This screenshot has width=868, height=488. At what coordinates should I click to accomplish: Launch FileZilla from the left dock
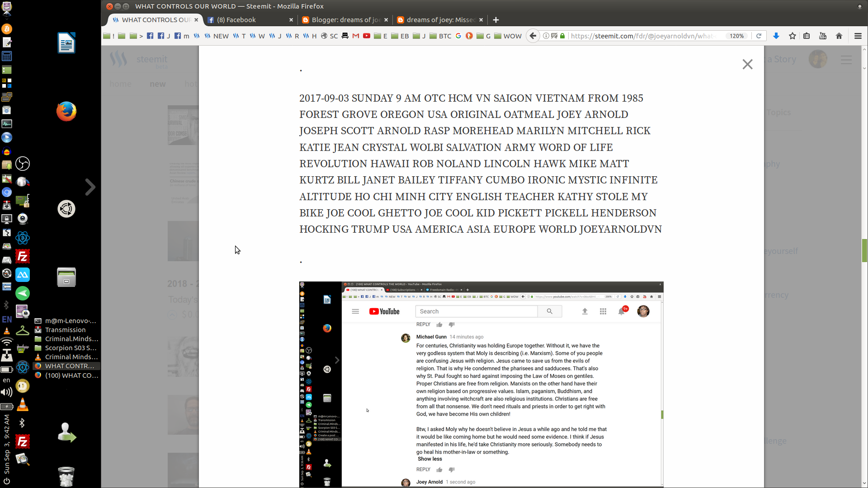22,256
